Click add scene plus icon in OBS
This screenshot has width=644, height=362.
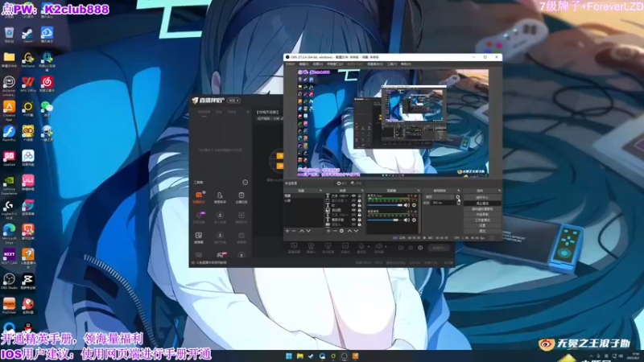coord(287,231)
